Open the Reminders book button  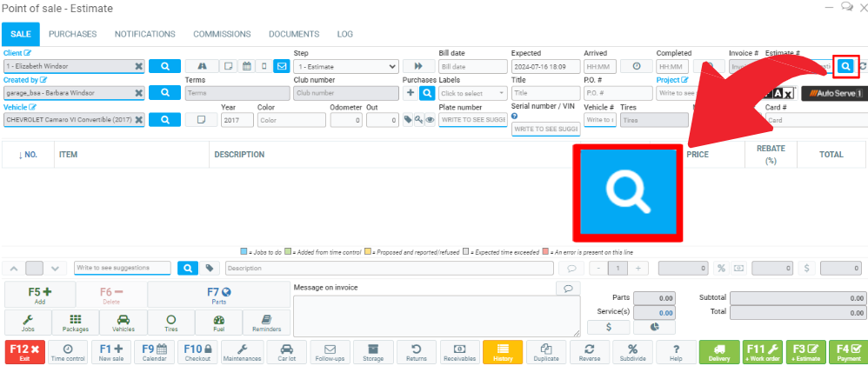pyautogui.click(x=266, y=323)
